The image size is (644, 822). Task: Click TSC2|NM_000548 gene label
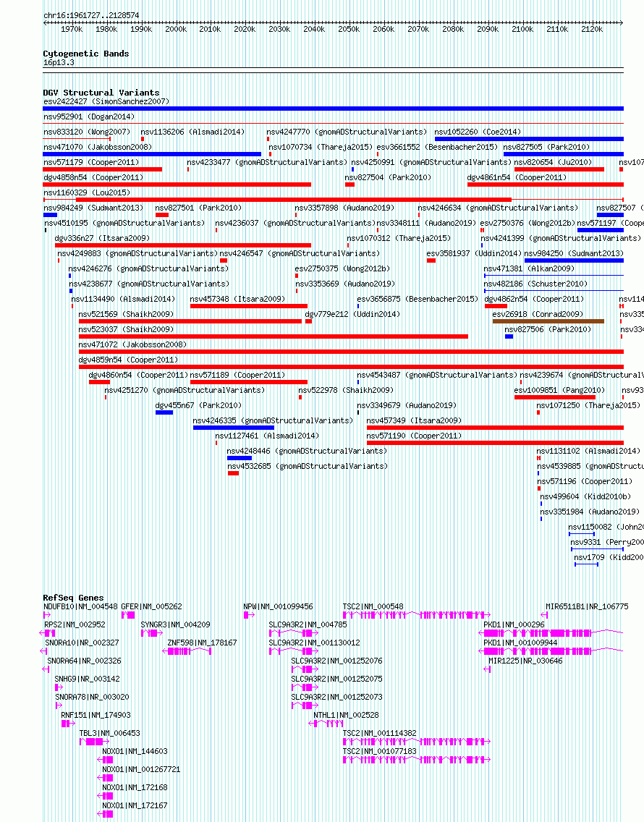click(x=373, y=607)
